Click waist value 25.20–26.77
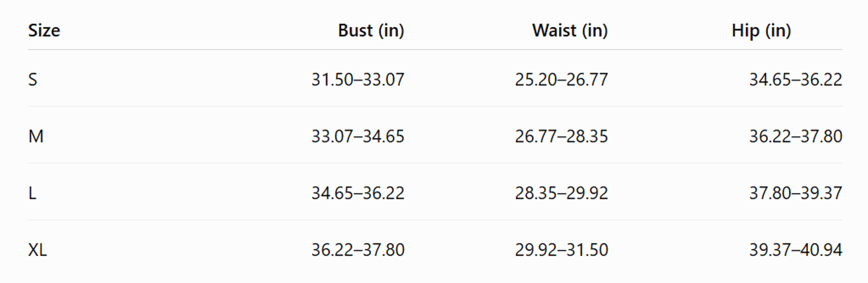Image resolution: width=868 pixels, height=283 pixels. (561, 80)
